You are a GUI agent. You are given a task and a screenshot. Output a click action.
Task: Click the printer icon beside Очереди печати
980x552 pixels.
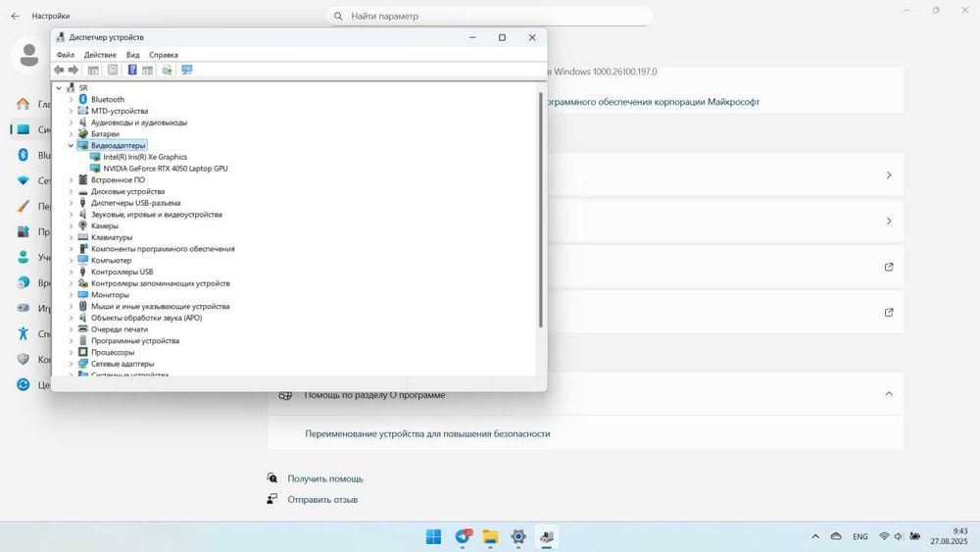pyautogui.click(x=82, y=328)
